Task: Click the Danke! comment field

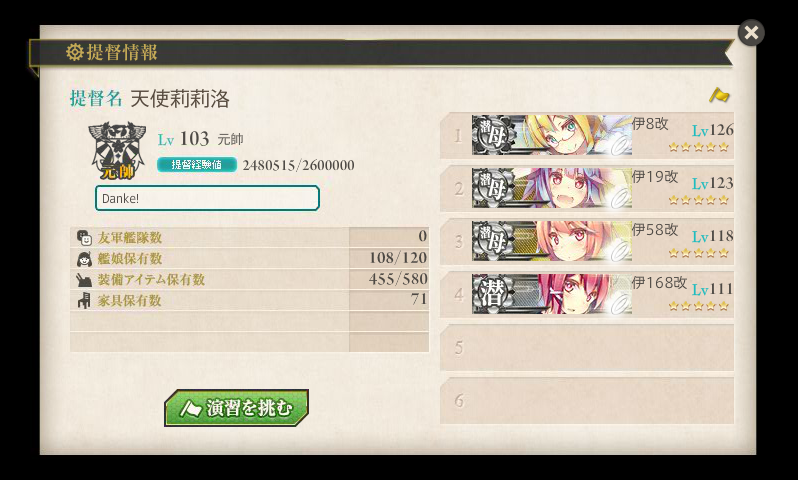Action: 207,198
